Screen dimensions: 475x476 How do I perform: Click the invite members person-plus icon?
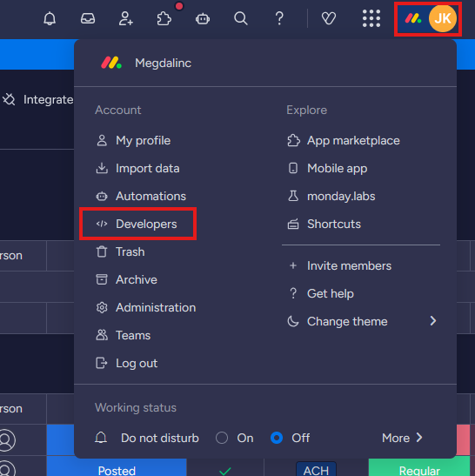(125, 19)
